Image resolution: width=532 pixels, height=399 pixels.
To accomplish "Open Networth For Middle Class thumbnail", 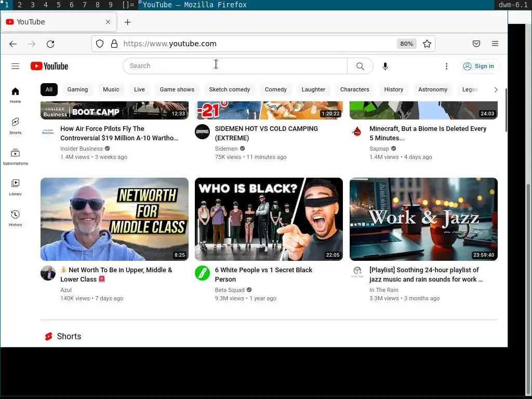I will tap(114, 219).
